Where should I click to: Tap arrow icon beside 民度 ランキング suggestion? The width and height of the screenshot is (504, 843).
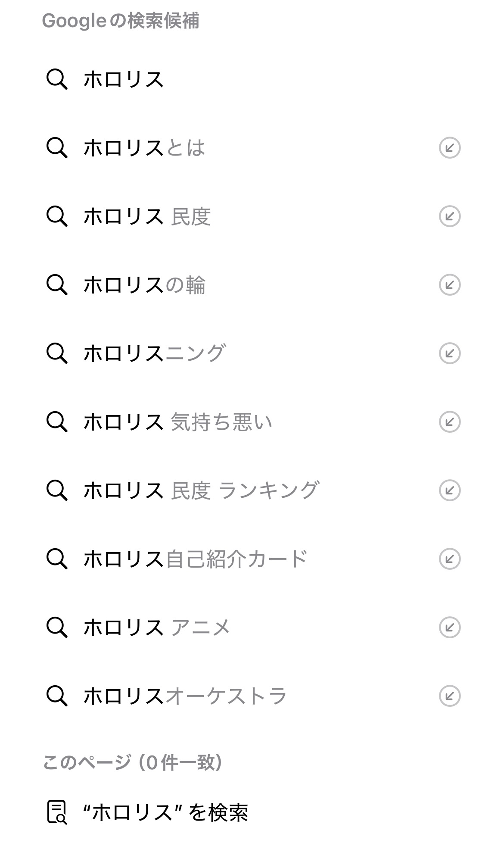[449, 490]
